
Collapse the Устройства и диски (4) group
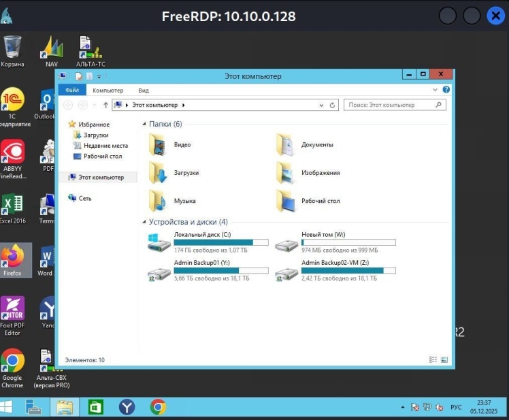coord(144,222)
